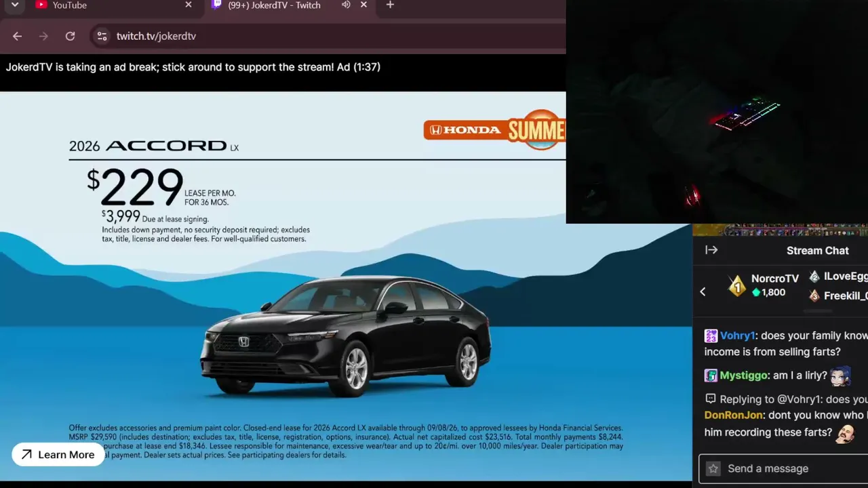Screen dimensions: 868x488
Task: Click the Stream Chat header text
Action: pyautogui.click(x=817, y=250)
